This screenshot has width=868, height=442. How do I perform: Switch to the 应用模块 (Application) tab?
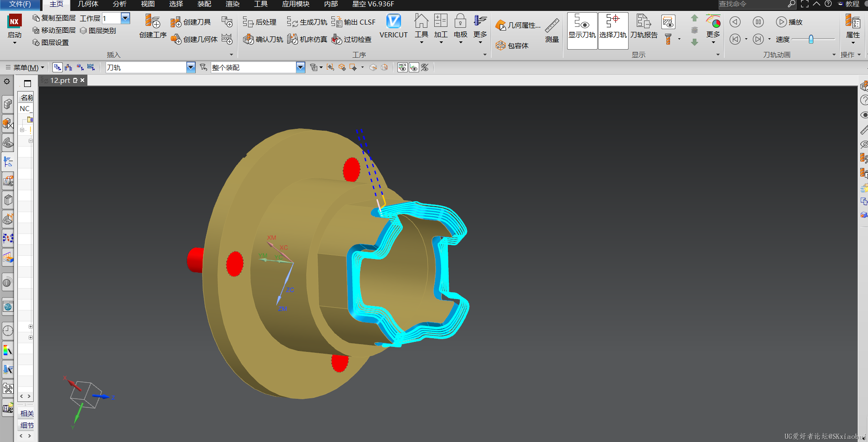(296, 4)
